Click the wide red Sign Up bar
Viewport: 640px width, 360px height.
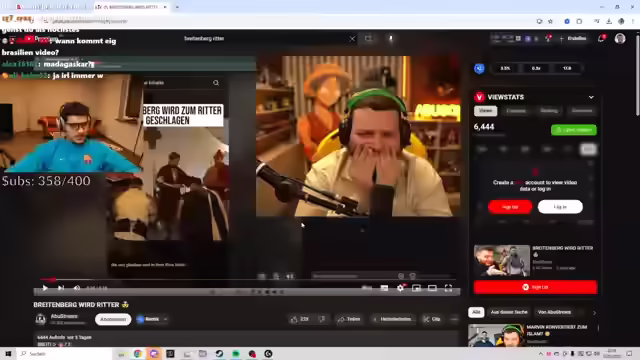pyautogui.click(x=535, y=287)
